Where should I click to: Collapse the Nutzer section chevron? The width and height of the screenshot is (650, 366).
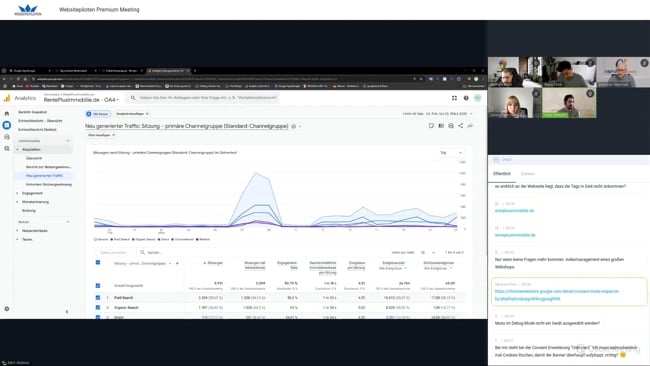68,222
